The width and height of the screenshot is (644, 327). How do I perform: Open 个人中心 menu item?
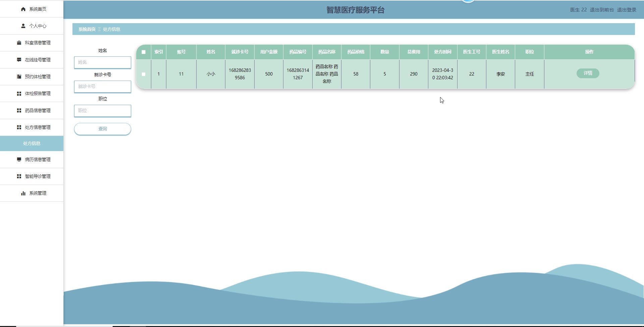(x=32, y=26)
